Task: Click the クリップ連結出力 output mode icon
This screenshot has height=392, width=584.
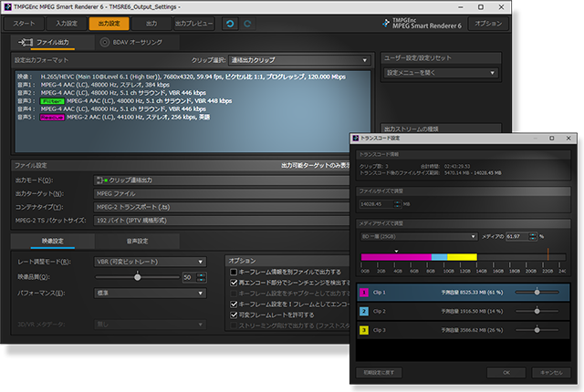Action: [x=102, y=181]
